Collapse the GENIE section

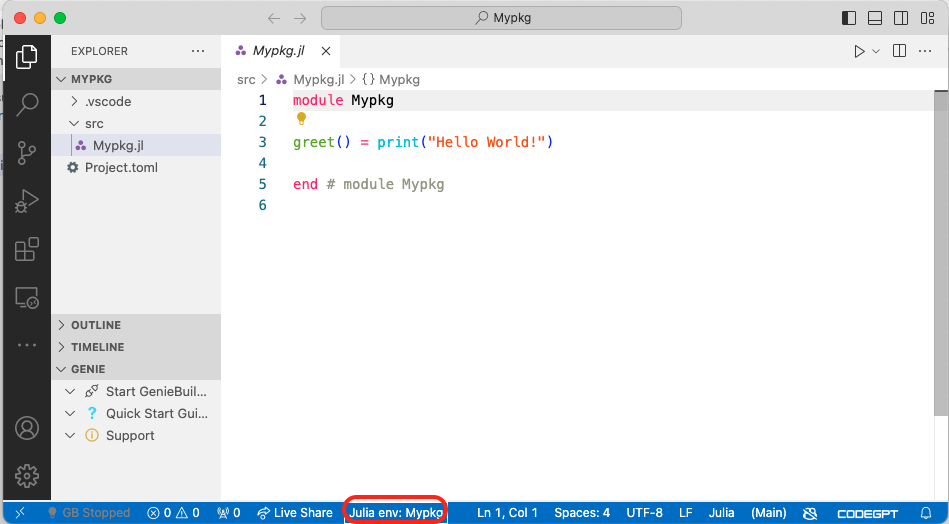click(136, 369)
